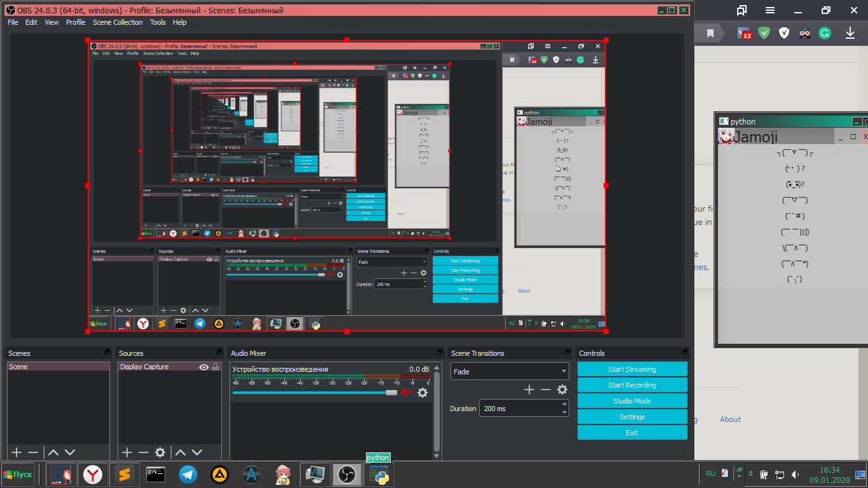The image size is (868, 488).
Task: Remove the selected transition with the minus icon
Action: tap(546, 390)
